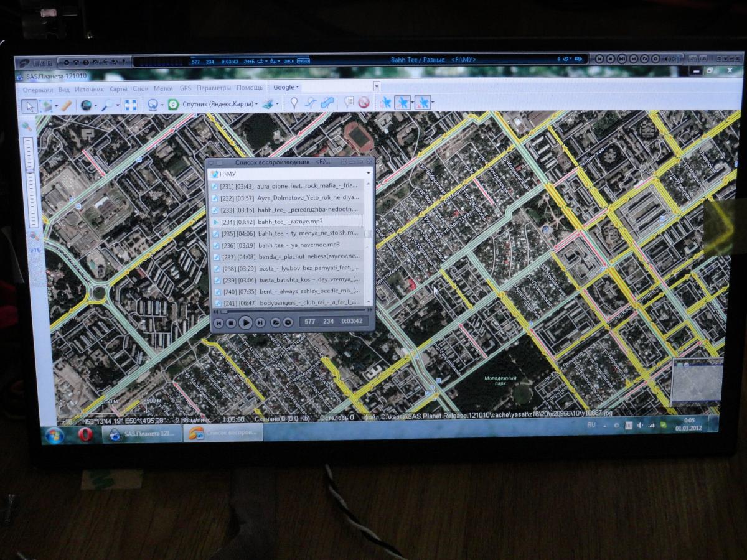Screen dimensions: 747x560
Task: Click the open file icon in playlist player
Action: pyautogui.click(x=275, y=322)
